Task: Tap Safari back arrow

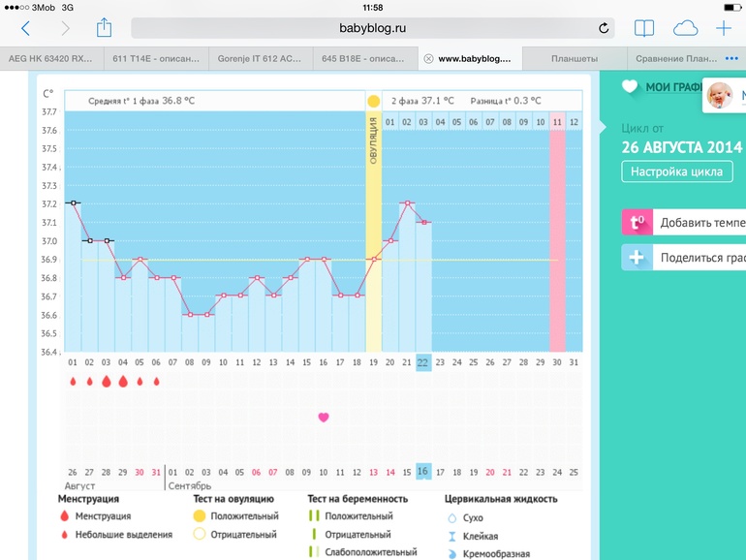Action: tap(25, 28)
